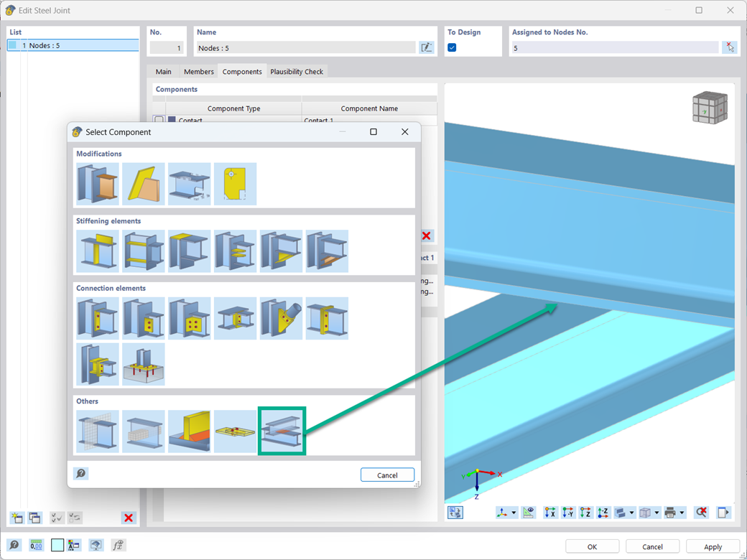Set view in -Y direction
This screenshot has height=560, width=747.
[x=568, y=513]
